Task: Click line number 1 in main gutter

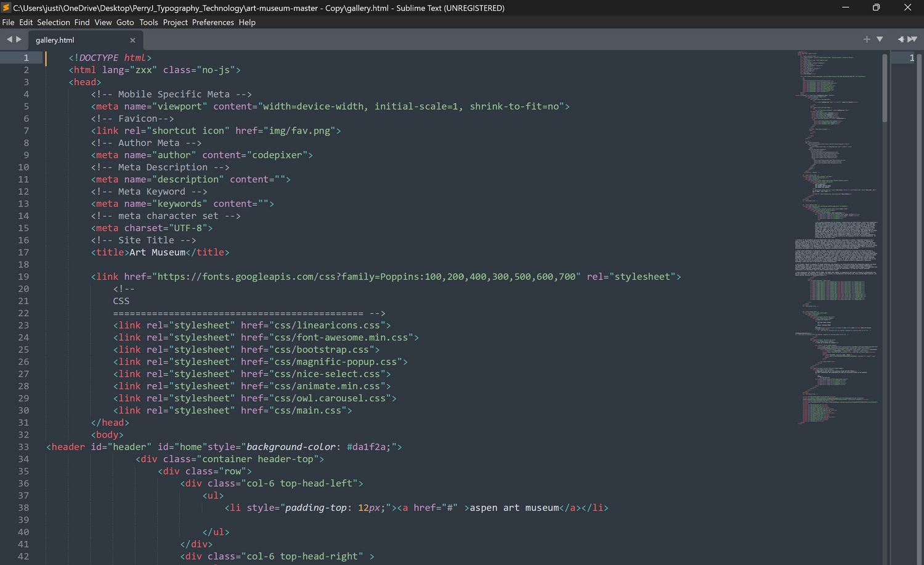Action: pos(26,58)
